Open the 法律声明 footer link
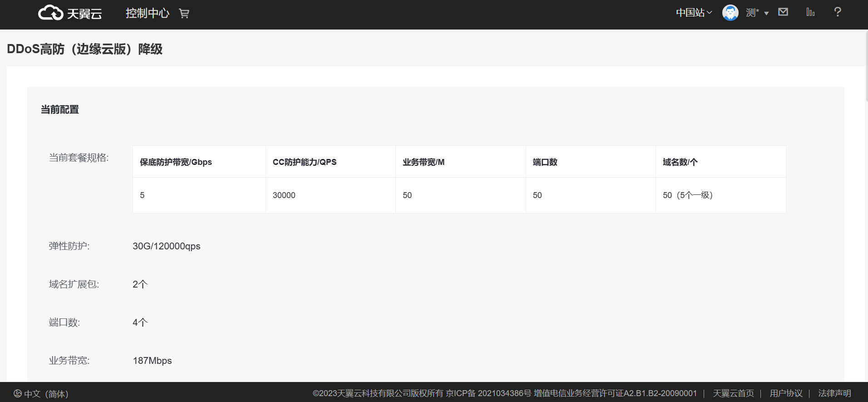The height and width of the screenshot is (402, 868). click(x=834, y=393)
